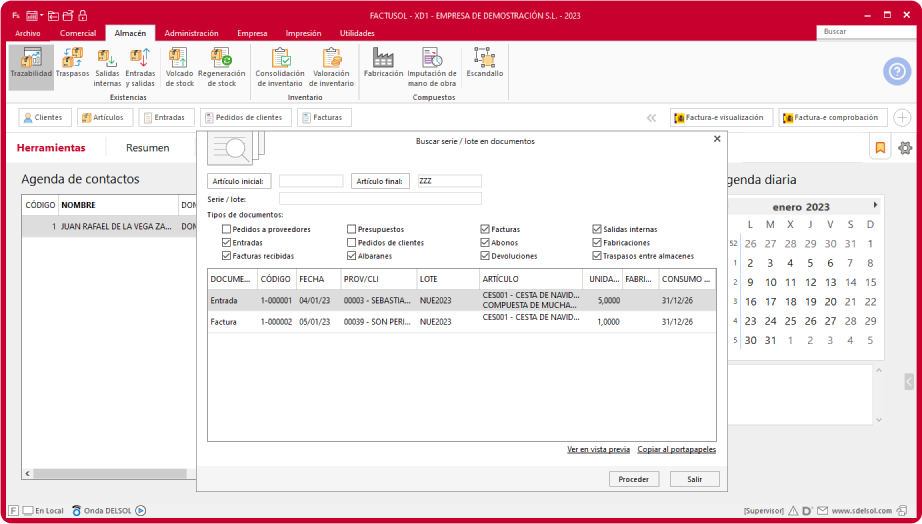The image size is (922, 524).
Task: Select the Resumen desktop tab
Action: [148, 148]
